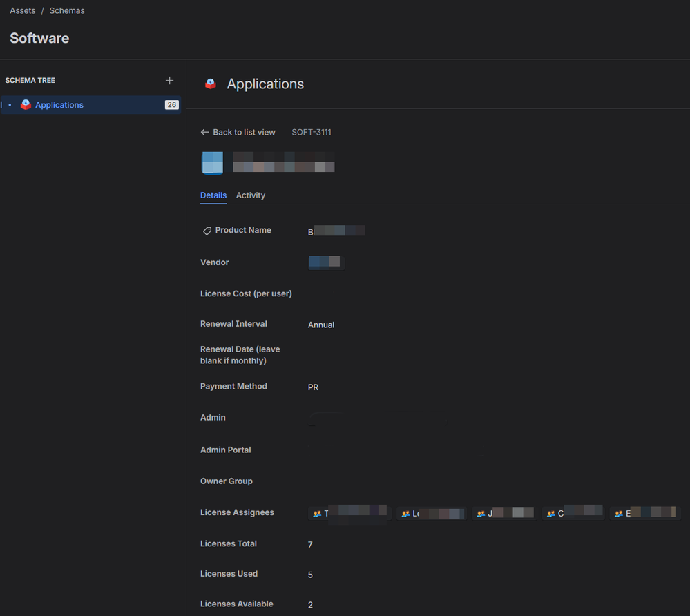Click the Admin Portal label

point(225,450)
